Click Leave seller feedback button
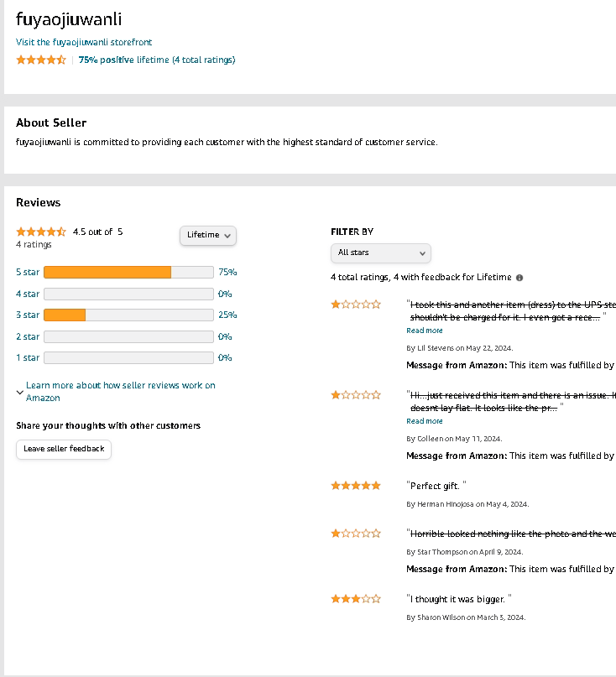The image size is (616, 677). [64, 449]
